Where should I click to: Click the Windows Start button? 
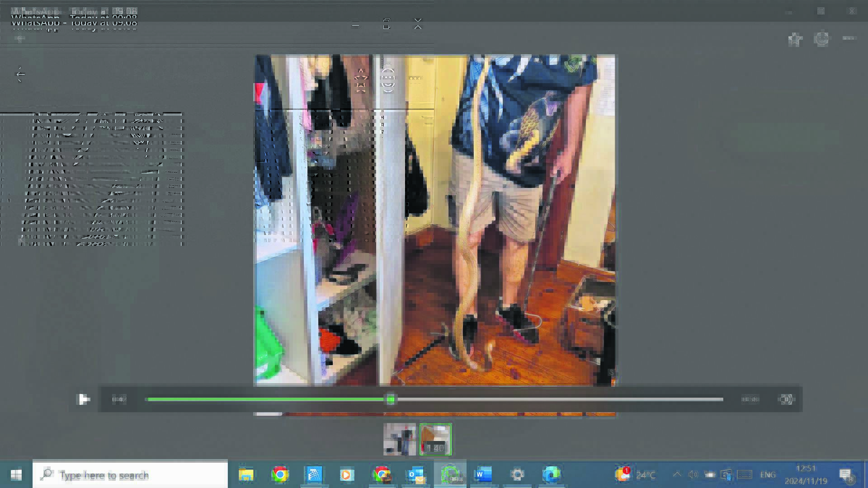[16, 475]
